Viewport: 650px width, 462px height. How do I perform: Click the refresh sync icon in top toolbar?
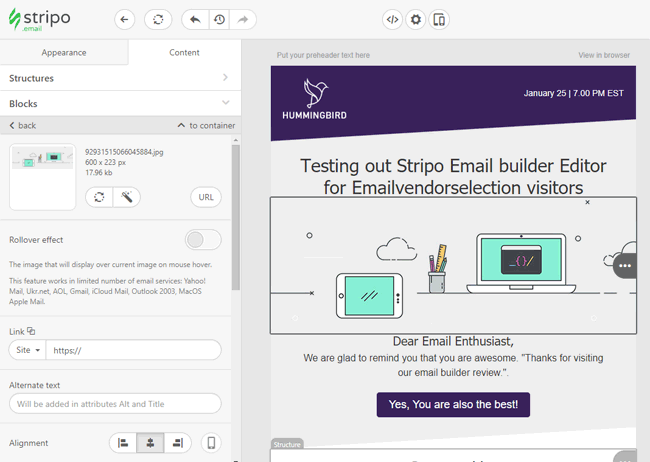(x=158, y=19)
